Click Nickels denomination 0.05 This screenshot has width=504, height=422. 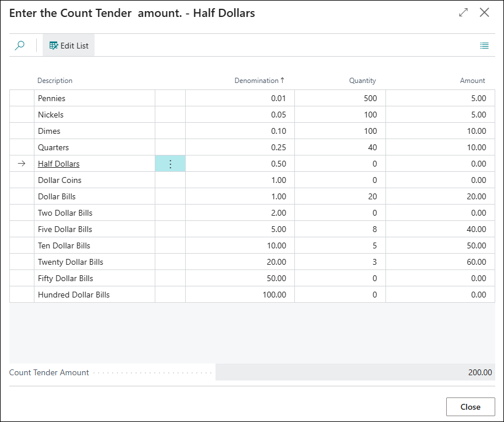[279, 115]
